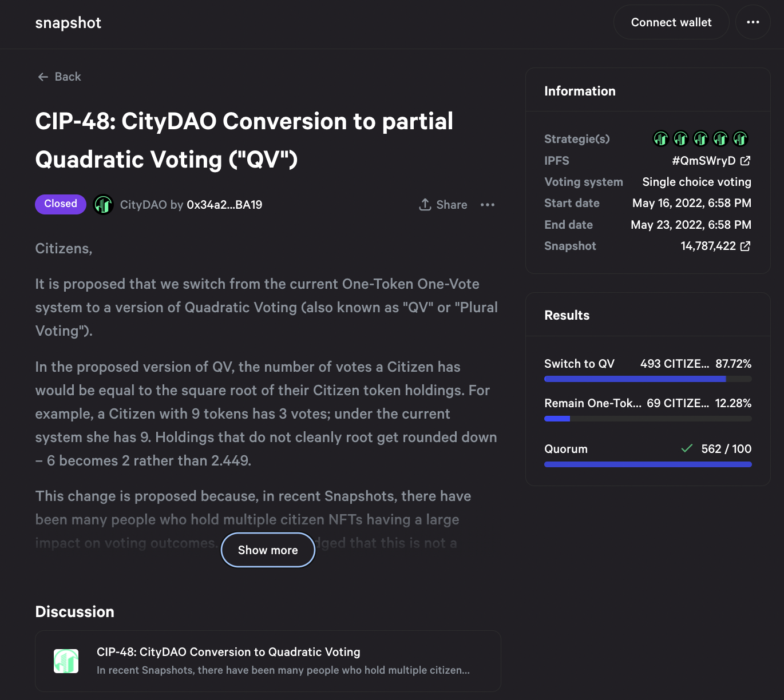784x700 pixels.
Task: Open IPFS link #QmSWryD
Action: pyautogui.click(x=704, y=161)
